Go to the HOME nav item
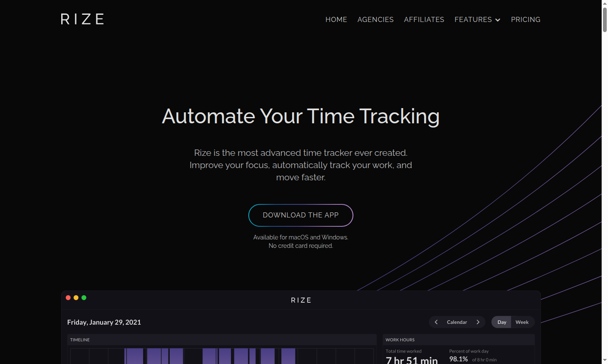Screen dimensions: 608x364 click(336, 19)
